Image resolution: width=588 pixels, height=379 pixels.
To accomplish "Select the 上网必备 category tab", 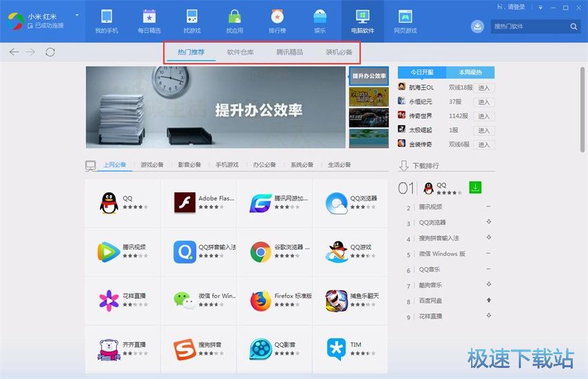I will (x=115, y=165).
